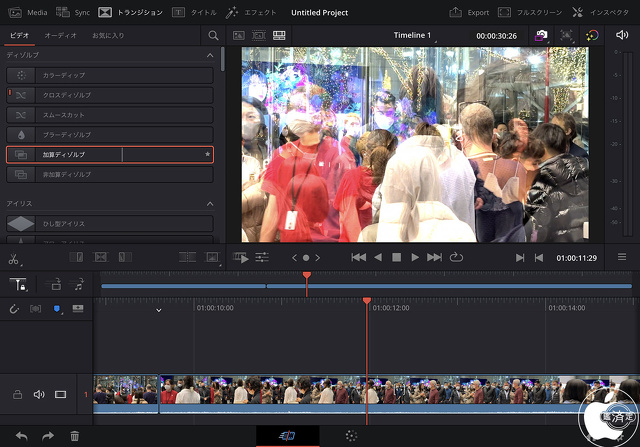
Task: Open the タイトル (Titles) panel
Action: coord(191,13)
